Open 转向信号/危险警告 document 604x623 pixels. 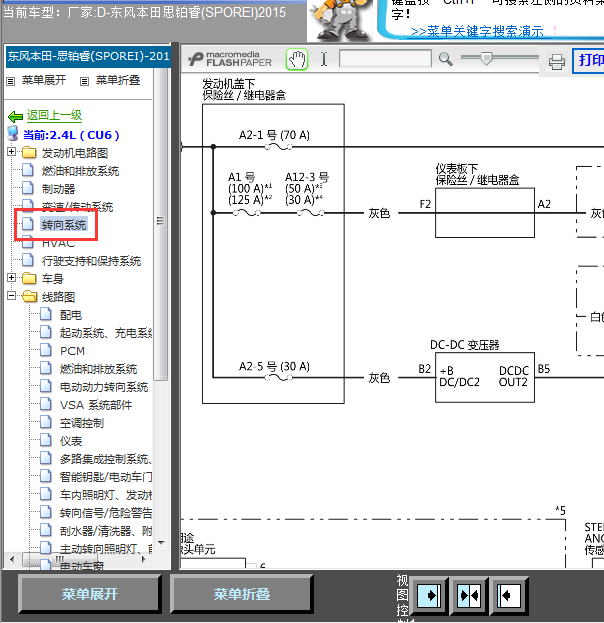(106, 513)
